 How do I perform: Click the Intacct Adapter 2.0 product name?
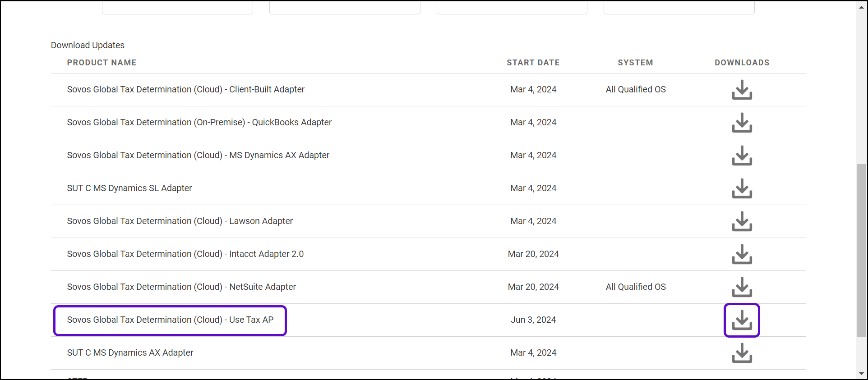[185, 254]
